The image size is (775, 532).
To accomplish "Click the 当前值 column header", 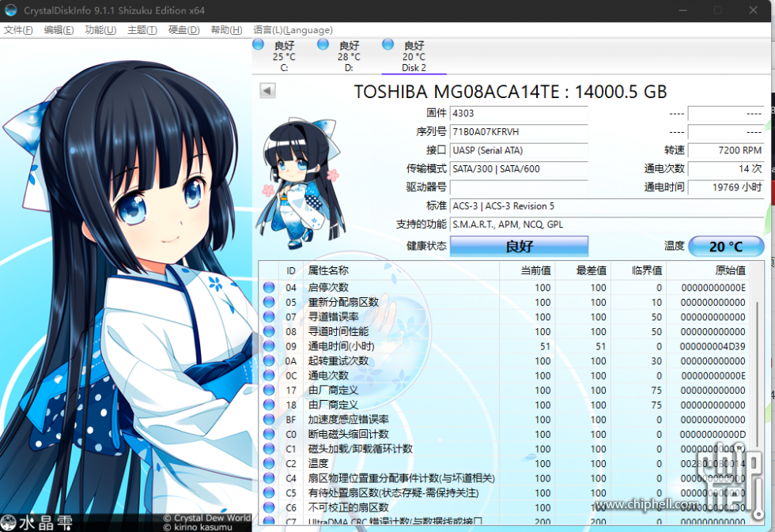I will coord(527,270).
